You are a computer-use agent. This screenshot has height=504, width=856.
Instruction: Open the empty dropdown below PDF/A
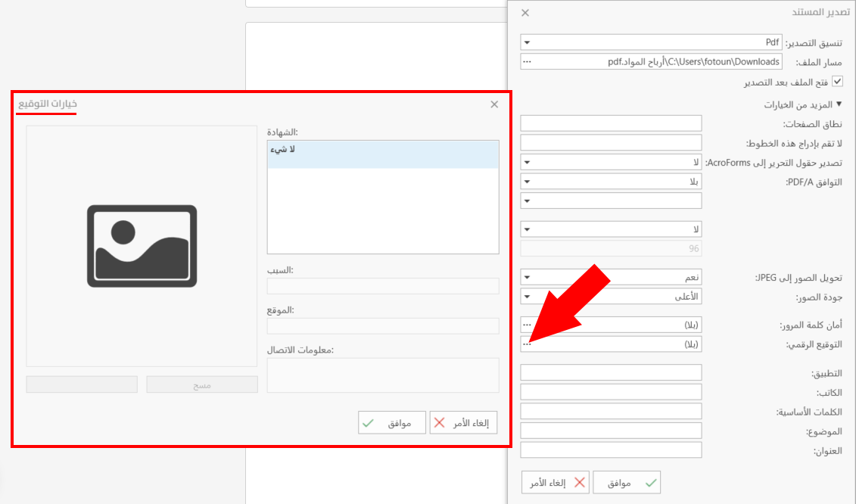coord(610,201)
